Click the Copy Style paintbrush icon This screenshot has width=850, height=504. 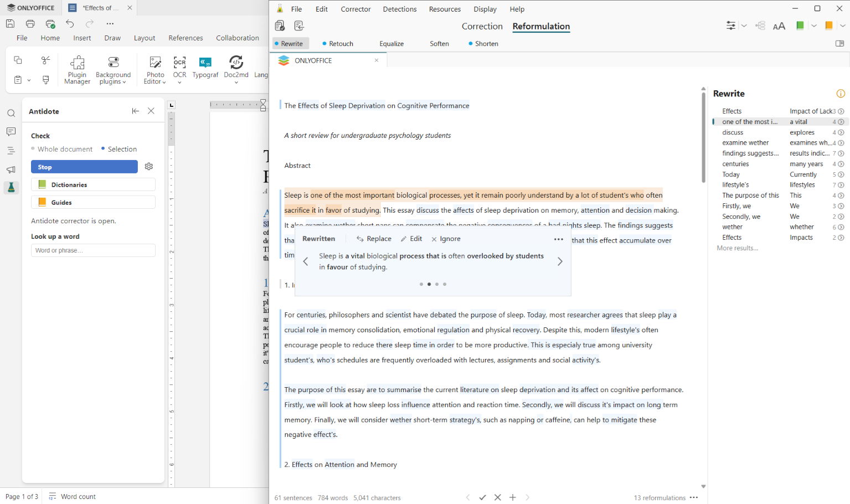tap(46, 80)
